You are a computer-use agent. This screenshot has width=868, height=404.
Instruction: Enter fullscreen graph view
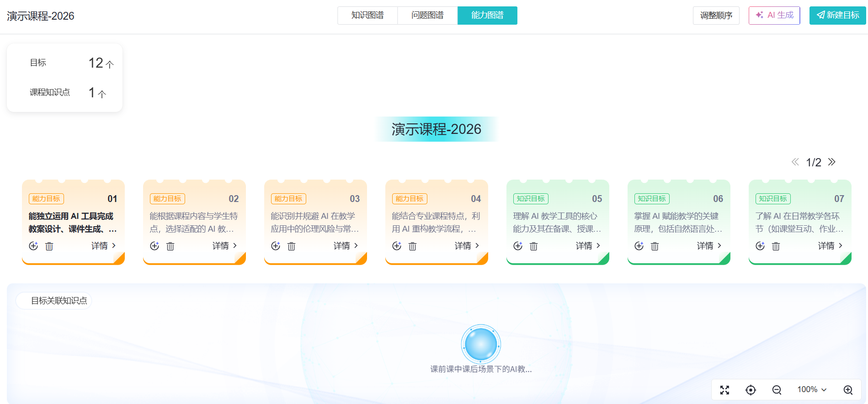pos(725,390)
